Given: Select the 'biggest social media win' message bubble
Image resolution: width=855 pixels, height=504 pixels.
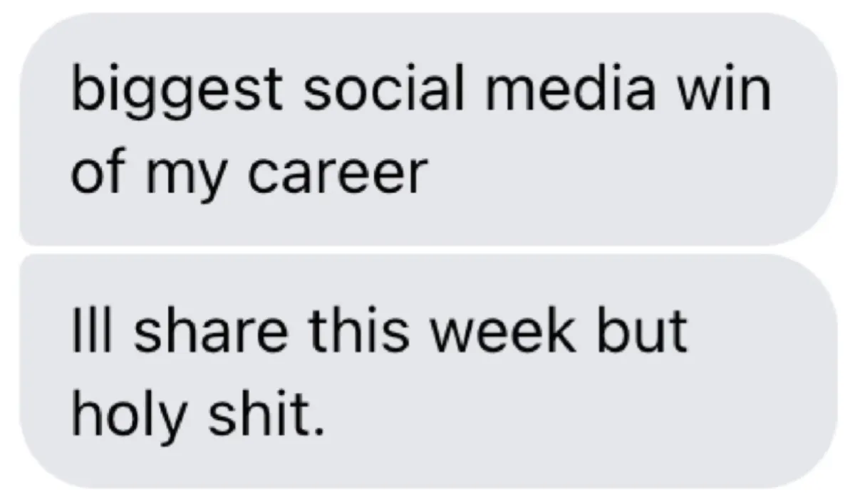Looking at the screenshot, I should (427, 129).
